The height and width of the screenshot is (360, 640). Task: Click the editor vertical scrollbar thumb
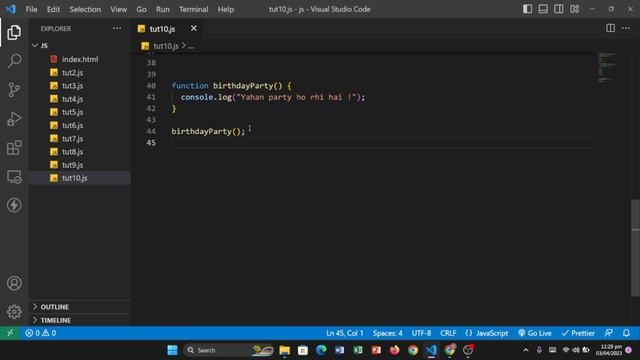pos(636,248)
